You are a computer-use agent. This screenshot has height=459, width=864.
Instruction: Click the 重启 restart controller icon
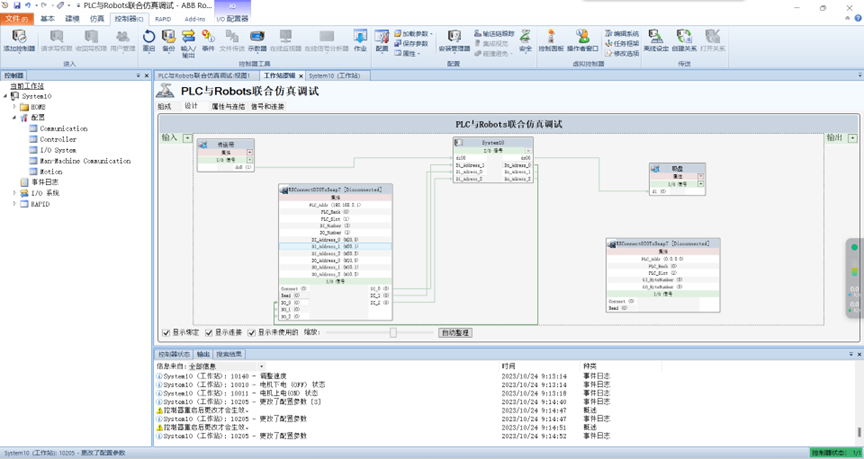[x=149, y=41]
